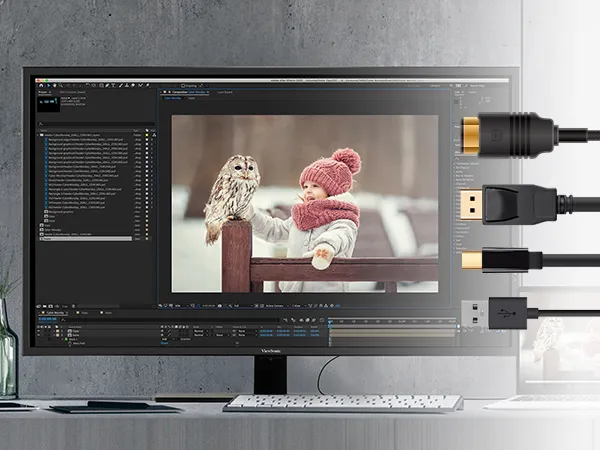This screenshot has width=600, height=450.
Task: Click the yellow label swatch of top folder
Action: coord(147,135)
